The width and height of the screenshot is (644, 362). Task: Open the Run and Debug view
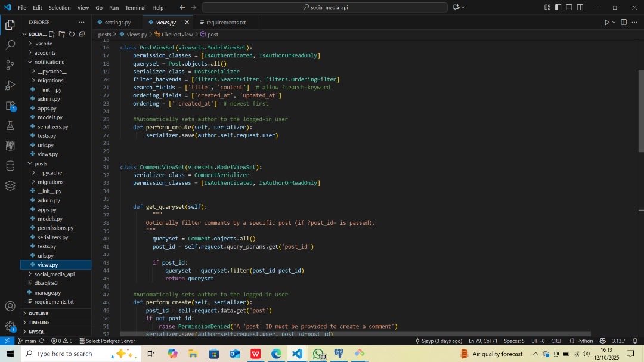10,85
